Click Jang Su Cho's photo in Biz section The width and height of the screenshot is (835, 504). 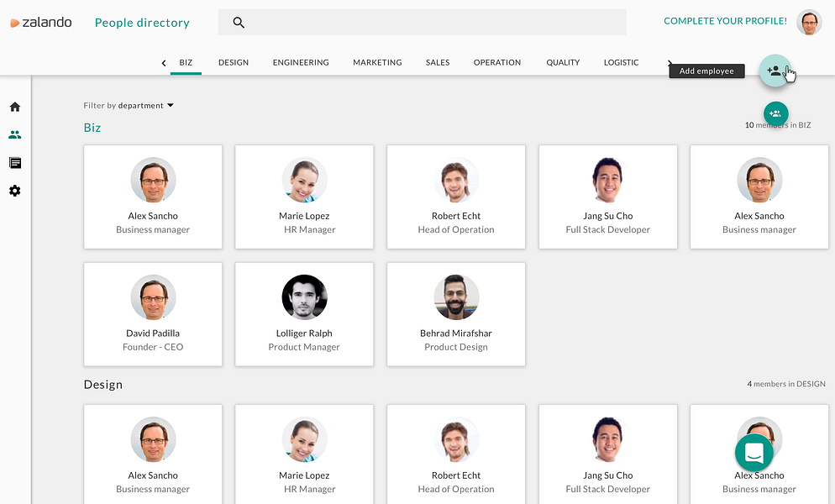click(x=607, y=180)
